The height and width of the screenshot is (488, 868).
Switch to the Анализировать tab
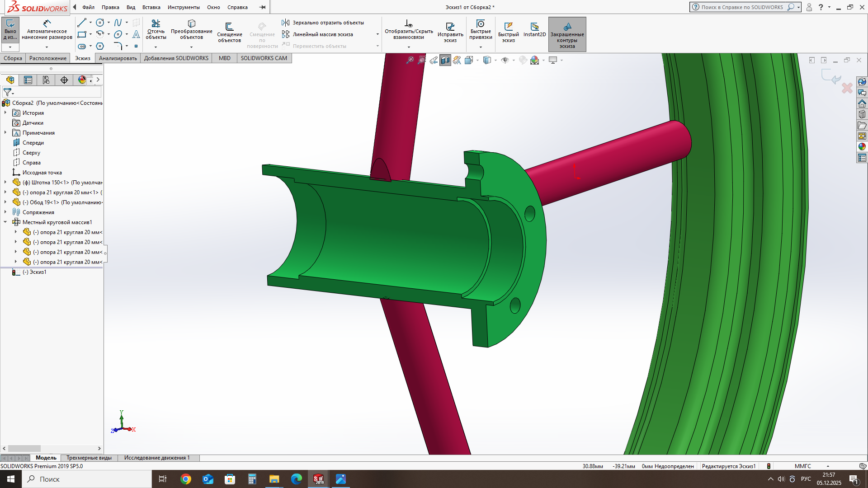[x=118, y=58]
